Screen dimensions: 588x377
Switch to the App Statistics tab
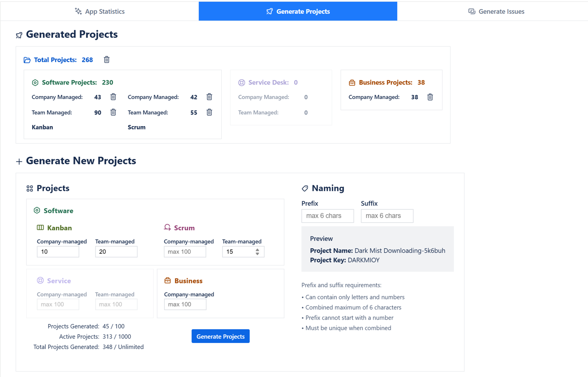99,11
